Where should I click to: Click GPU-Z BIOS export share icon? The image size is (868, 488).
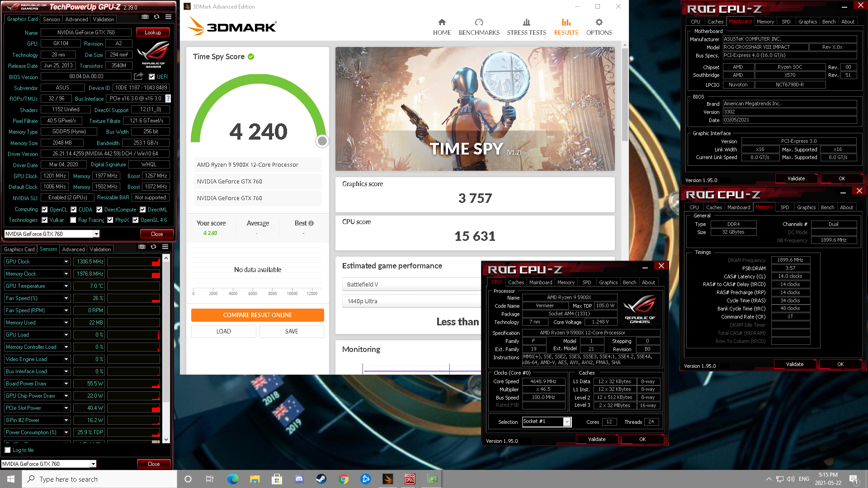click(x=138, y=76)
